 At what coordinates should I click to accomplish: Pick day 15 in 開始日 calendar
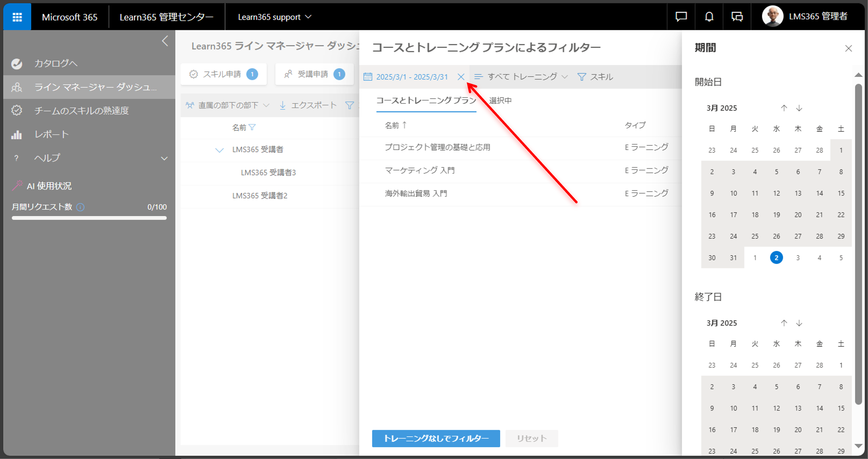[841, 193]
